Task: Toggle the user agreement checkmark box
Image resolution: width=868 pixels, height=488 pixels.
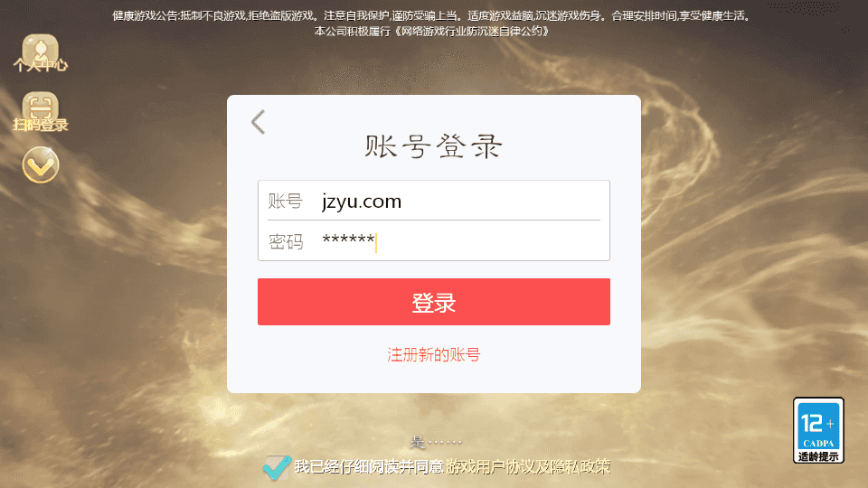Action: 277,467
